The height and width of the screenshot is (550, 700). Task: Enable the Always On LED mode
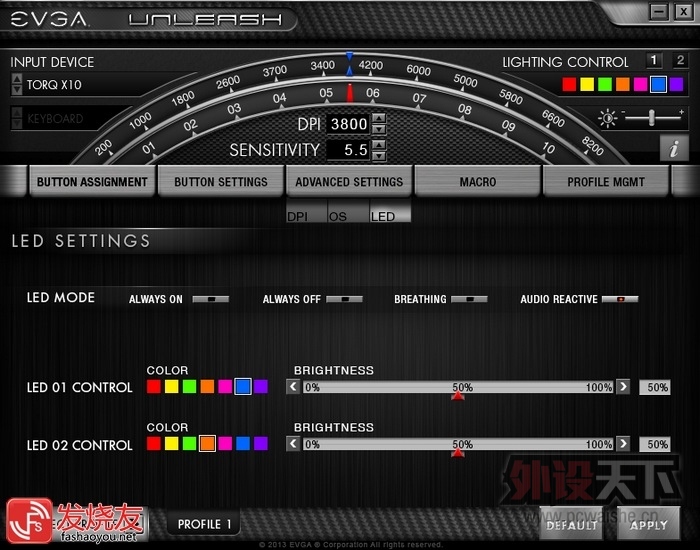211,299
